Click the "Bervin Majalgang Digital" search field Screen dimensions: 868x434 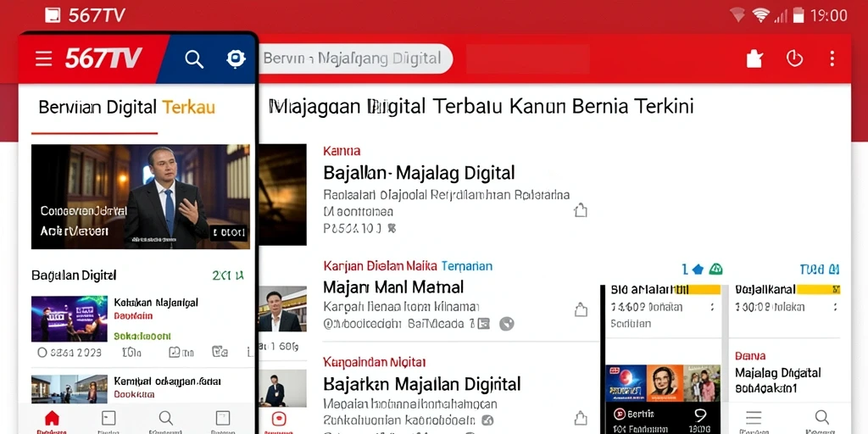(x=355, y=58)
